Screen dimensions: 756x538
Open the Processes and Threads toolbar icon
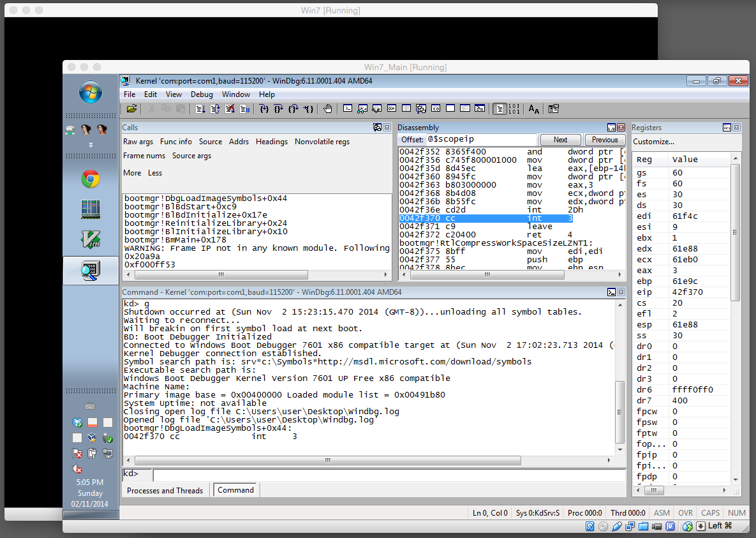465,108
